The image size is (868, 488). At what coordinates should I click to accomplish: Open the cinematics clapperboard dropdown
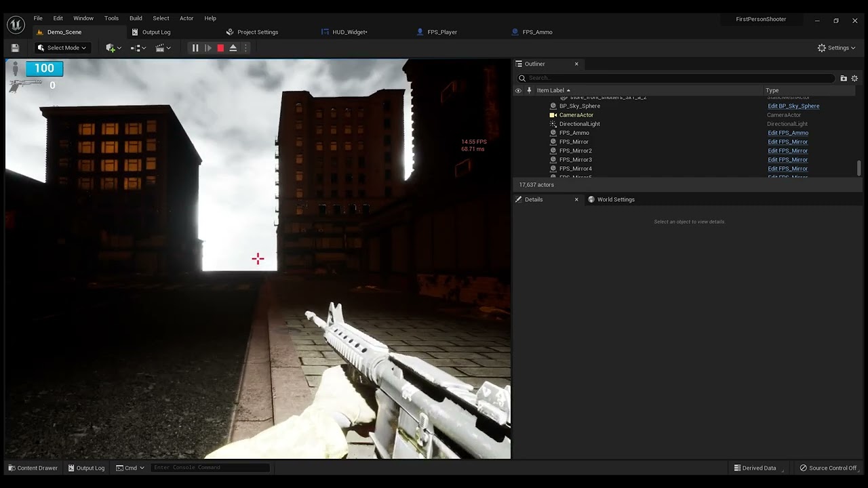(x=163, y=48)
